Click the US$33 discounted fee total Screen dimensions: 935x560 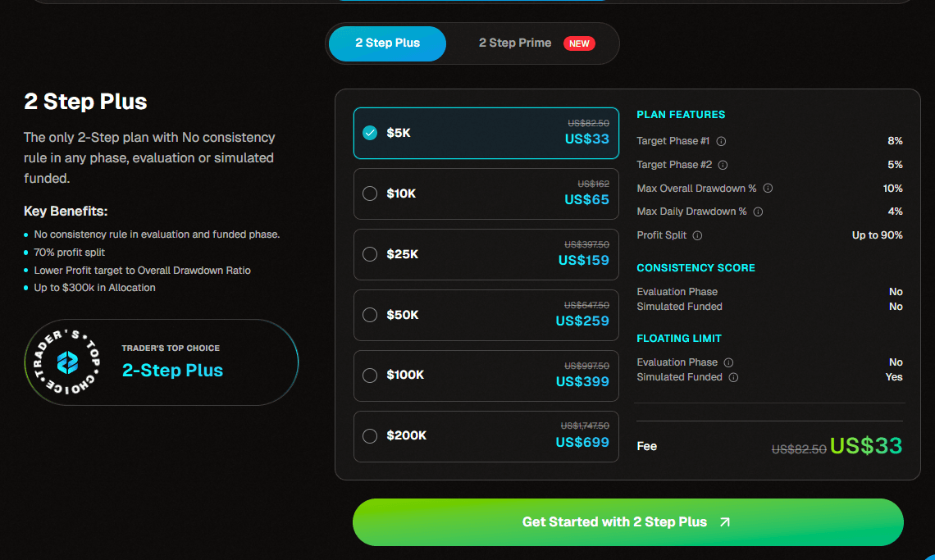pos(865,446)
